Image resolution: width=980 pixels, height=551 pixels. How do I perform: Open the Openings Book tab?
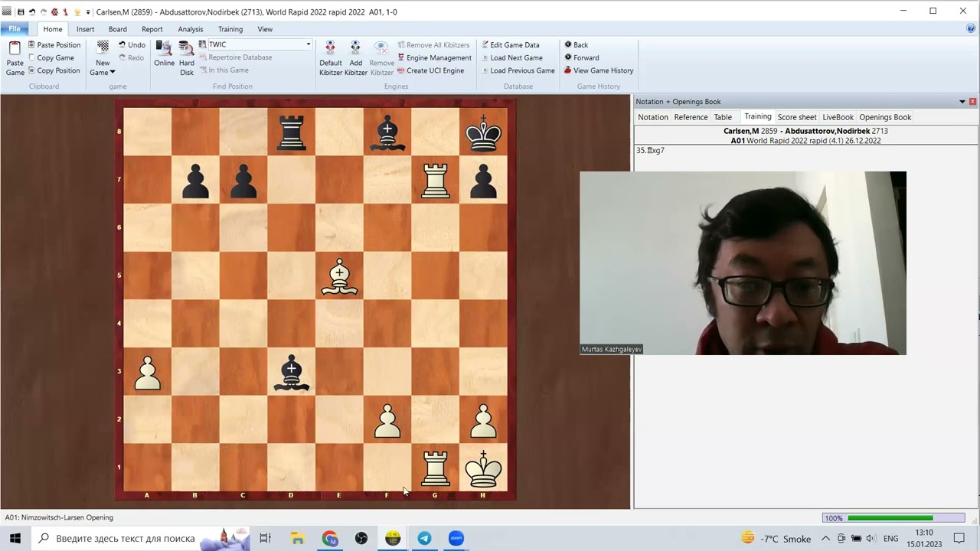pyautogui.click(x=885, y=117)
